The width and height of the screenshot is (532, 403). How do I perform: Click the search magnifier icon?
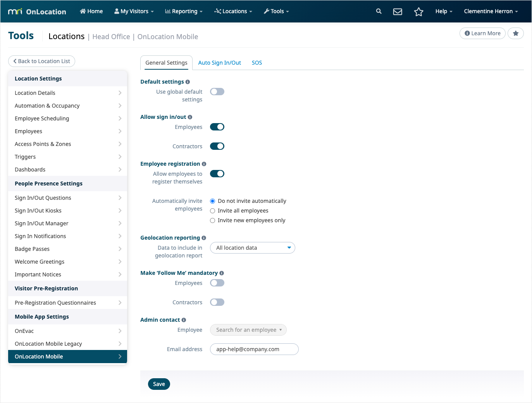click(x=379, y=11)
